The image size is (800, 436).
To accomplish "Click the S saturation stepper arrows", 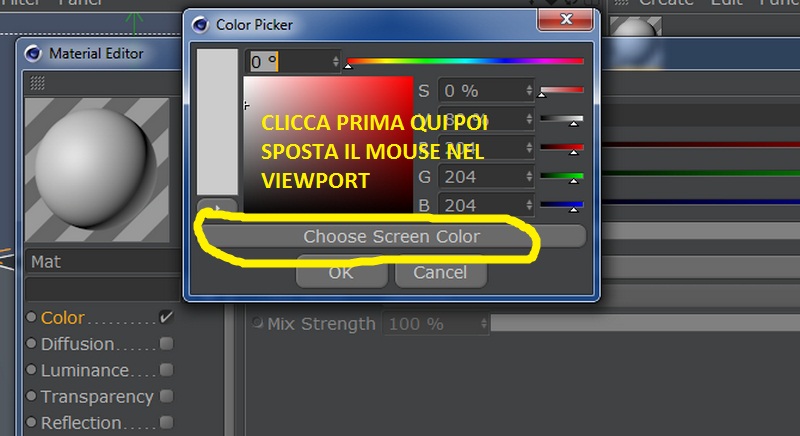I will 529,91.
